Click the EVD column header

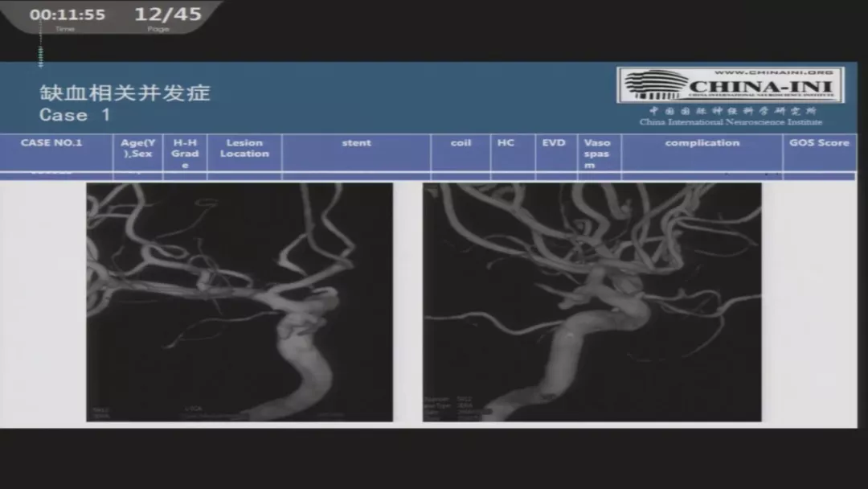554,143
